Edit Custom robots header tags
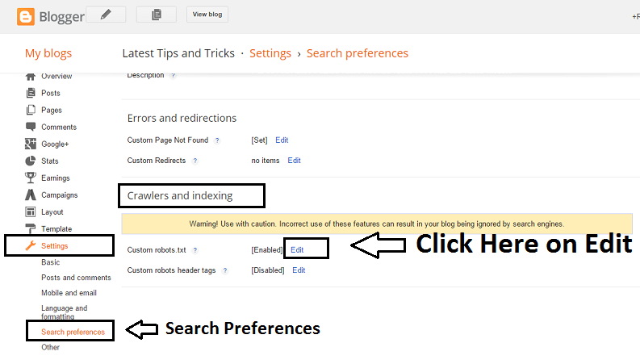 tap(299, 270)
